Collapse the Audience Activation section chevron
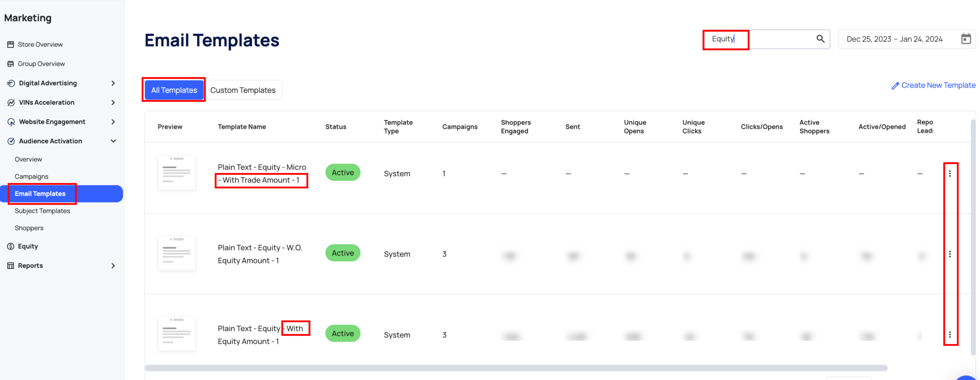Image resolution: width=980 pixels, height=380 pixels. [113, 141]
